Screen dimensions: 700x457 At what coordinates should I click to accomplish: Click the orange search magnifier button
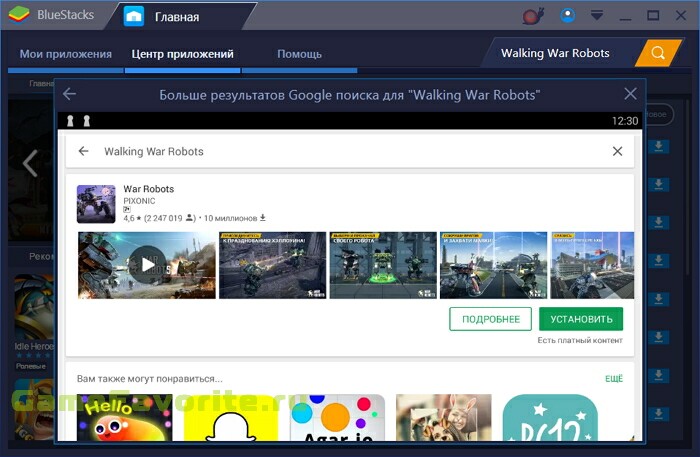658,53
